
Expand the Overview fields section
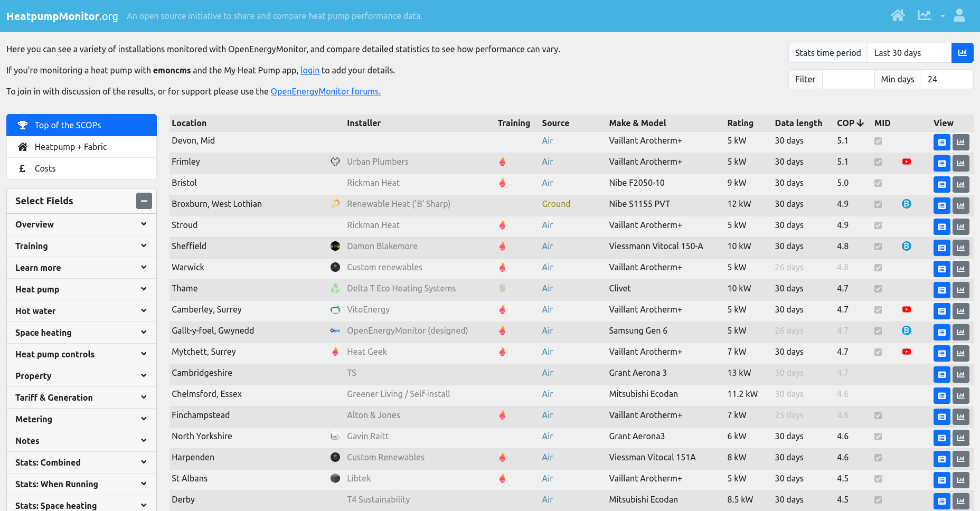point(81,224)
